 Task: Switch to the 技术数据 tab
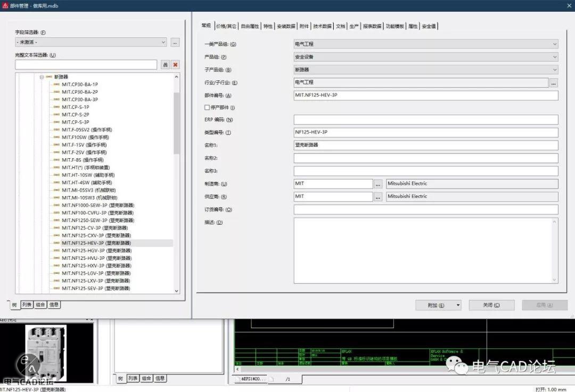tap(322, 26)
